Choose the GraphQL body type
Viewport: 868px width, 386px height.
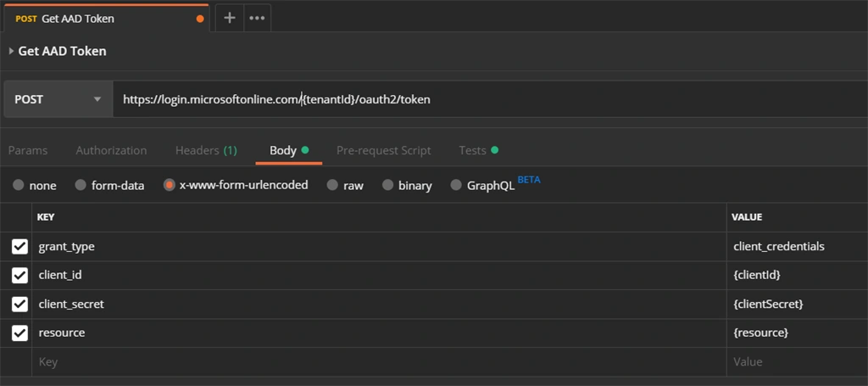(455, 185)
